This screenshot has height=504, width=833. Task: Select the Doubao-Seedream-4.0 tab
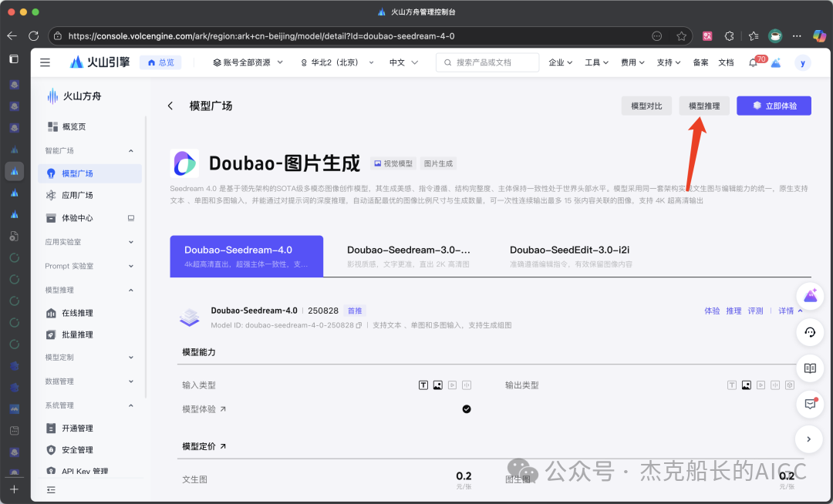pos(247,257)
